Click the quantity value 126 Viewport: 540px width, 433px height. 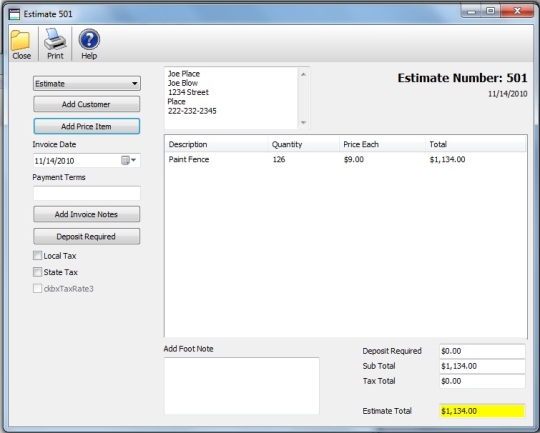[279, 159]
